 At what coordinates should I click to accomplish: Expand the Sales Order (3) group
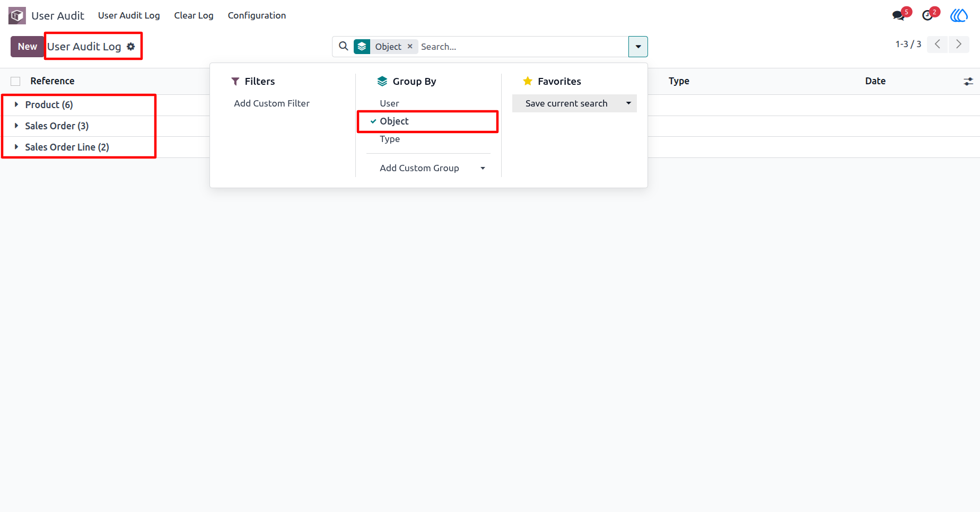coord(57,126)
